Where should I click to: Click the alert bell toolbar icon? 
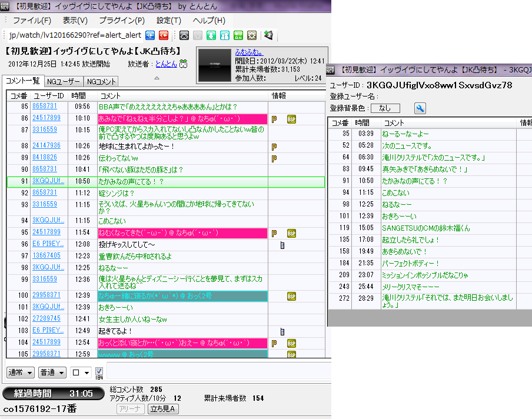coord(269,35)
